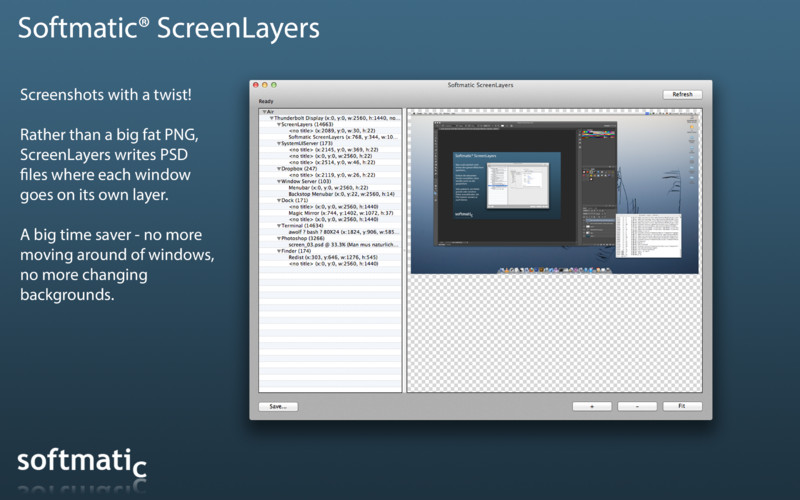The image size is (800, 500).
Task: Collapse the Dropbox (247) group
Action: pyautogui.click(x=279, y=169)
